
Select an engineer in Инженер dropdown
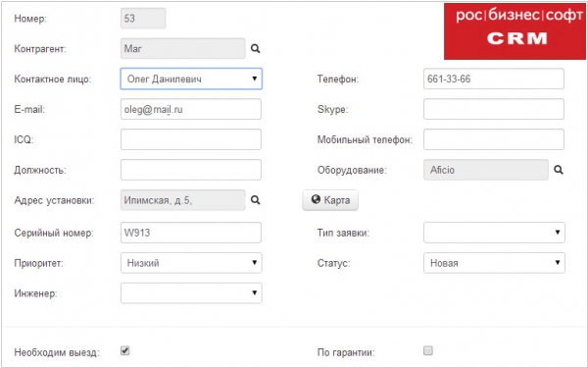pos(191,293)
